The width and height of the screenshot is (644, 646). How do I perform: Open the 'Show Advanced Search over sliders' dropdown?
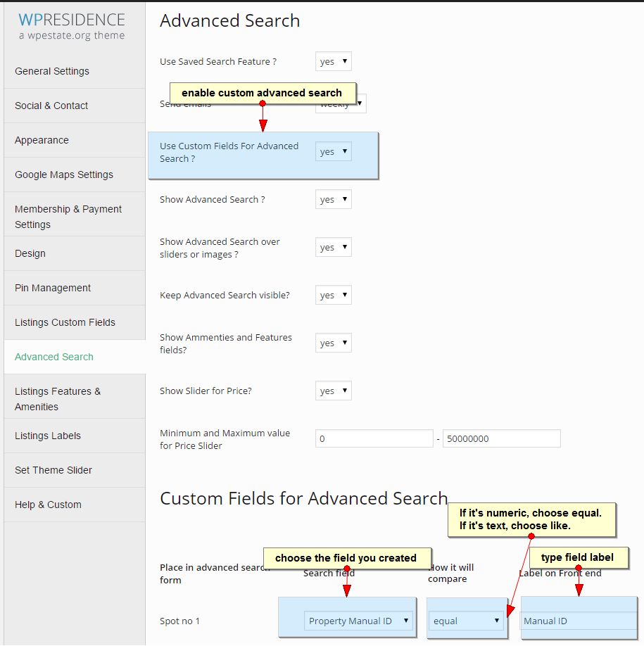pos(333,247)
